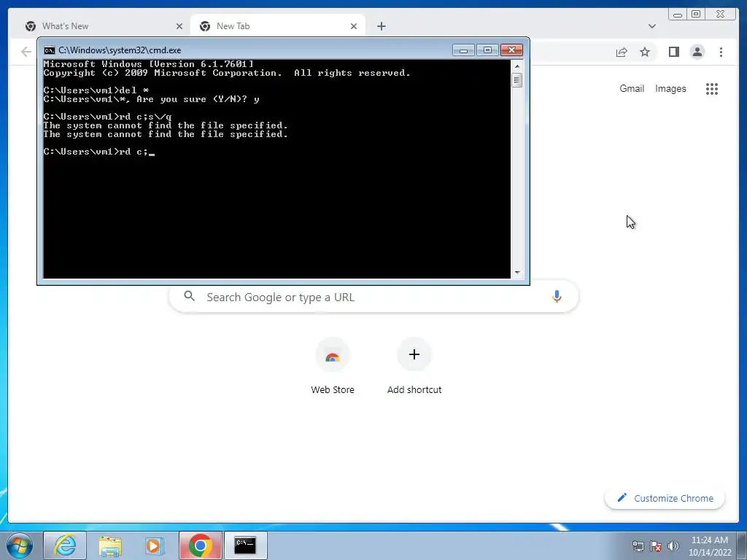Open cmd.exe system menu icon in title bar
747x560 pixels.
[50, 50]
